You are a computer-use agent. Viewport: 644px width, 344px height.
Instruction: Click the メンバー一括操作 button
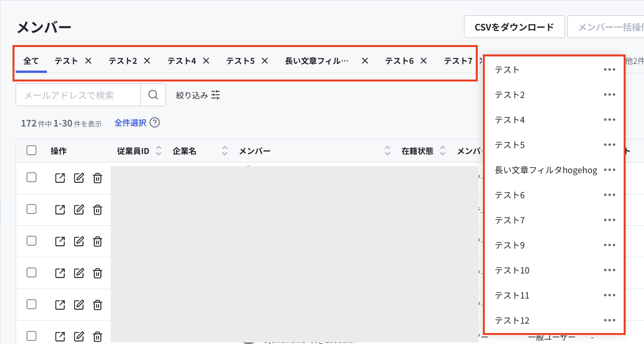pos(606,27)
